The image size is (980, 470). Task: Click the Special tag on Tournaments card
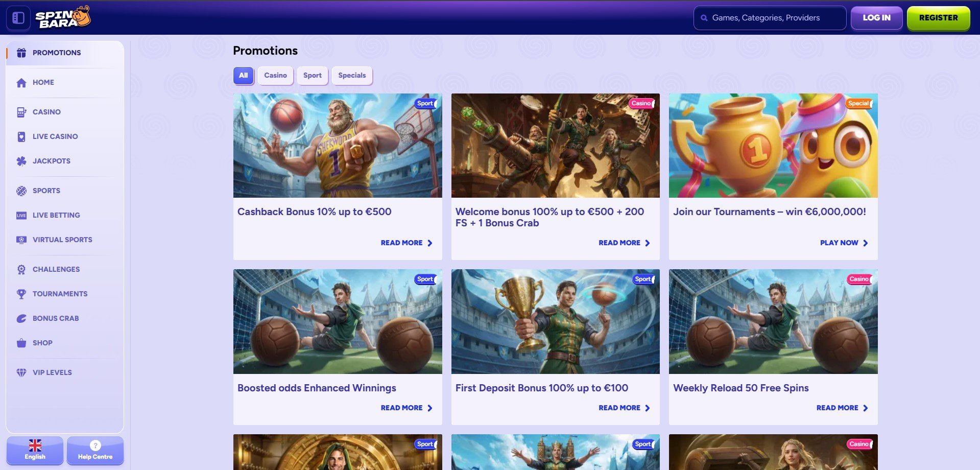pyautogui.click(x=859, y=103)
